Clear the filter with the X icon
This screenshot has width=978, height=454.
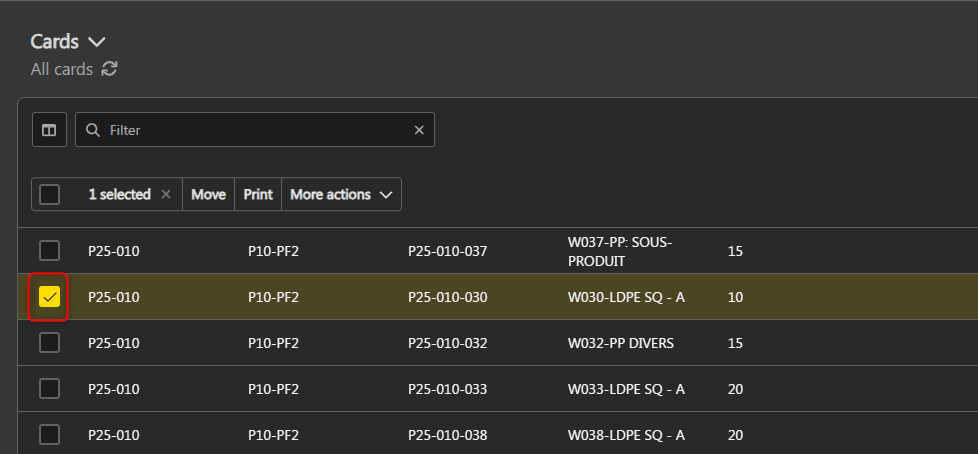(419, 130)
